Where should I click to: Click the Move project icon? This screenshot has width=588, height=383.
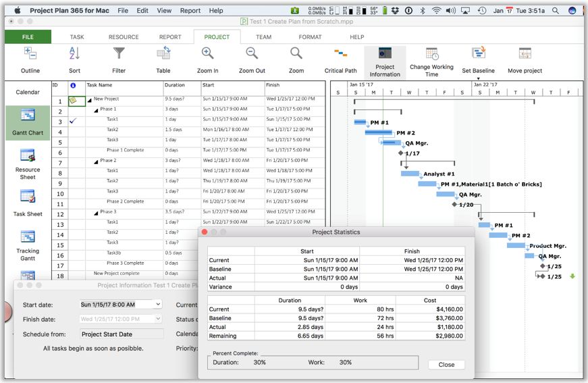[525, 53]
